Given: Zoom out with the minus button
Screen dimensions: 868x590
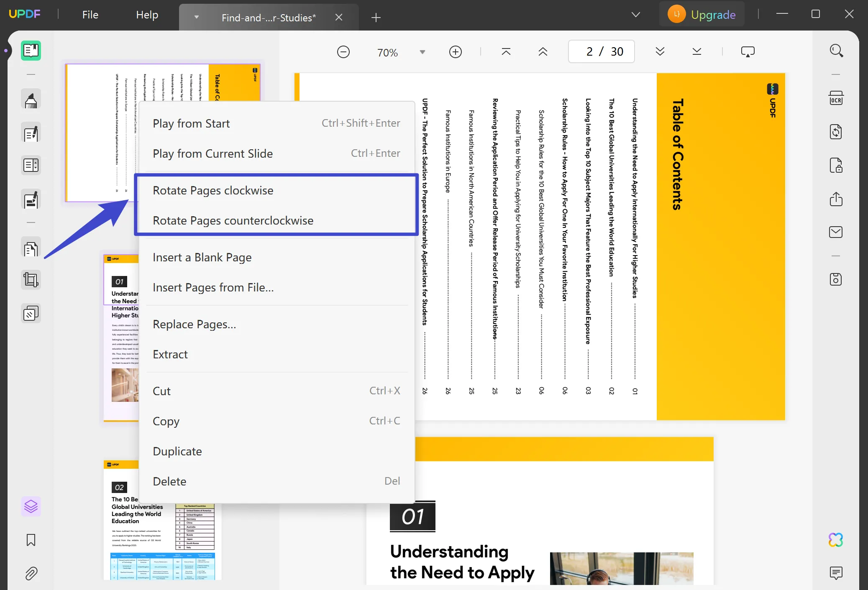Looking at the screenshot, I should pos(343,52).
